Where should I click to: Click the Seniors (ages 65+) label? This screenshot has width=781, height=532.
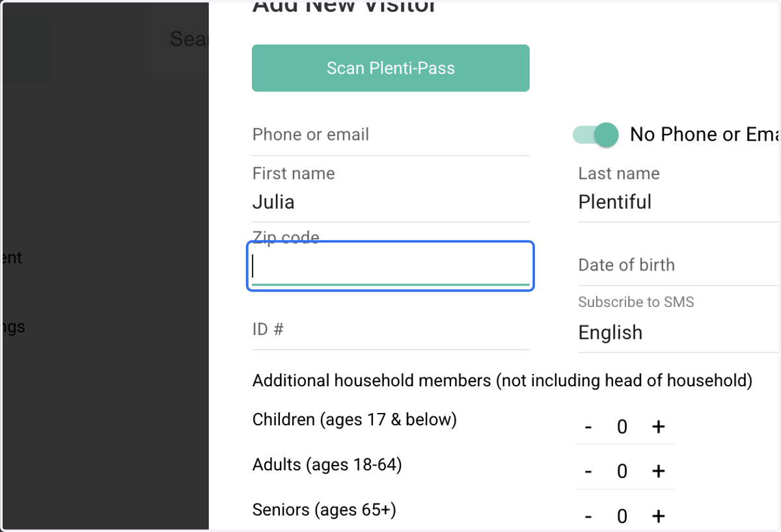[324, 510]
